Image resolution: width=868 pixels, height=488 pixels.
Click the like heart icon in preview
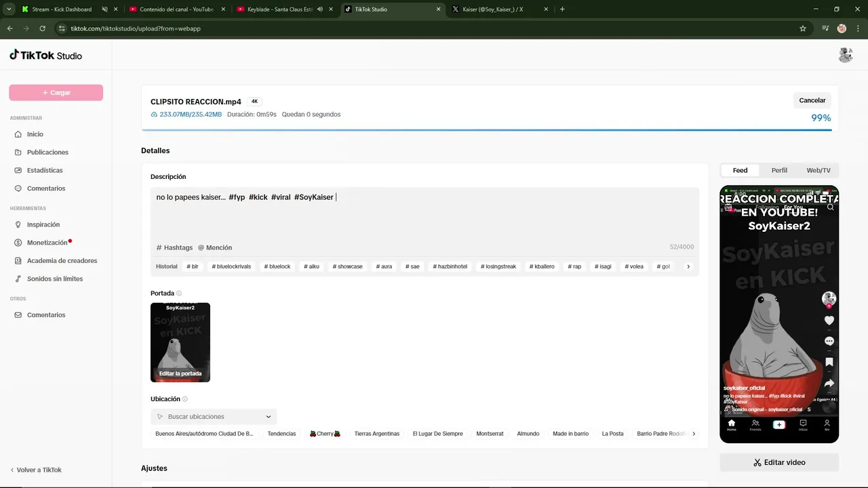[829, 320]
